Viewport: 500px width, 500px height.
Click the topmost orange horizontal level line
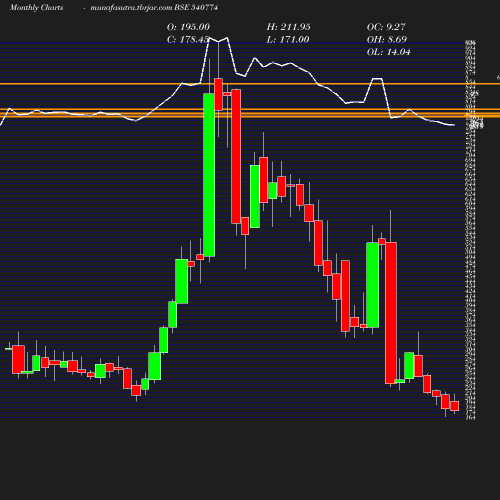[250, 84]
